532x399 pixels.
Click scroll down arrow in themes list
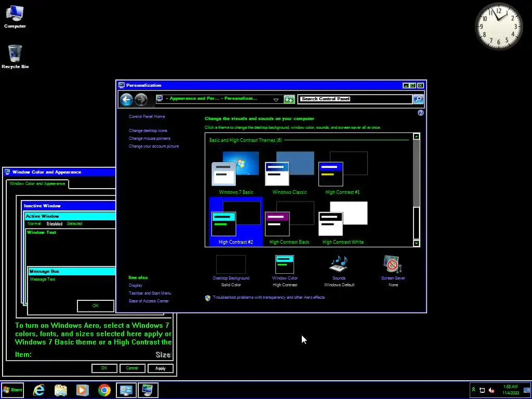[416, 243]
